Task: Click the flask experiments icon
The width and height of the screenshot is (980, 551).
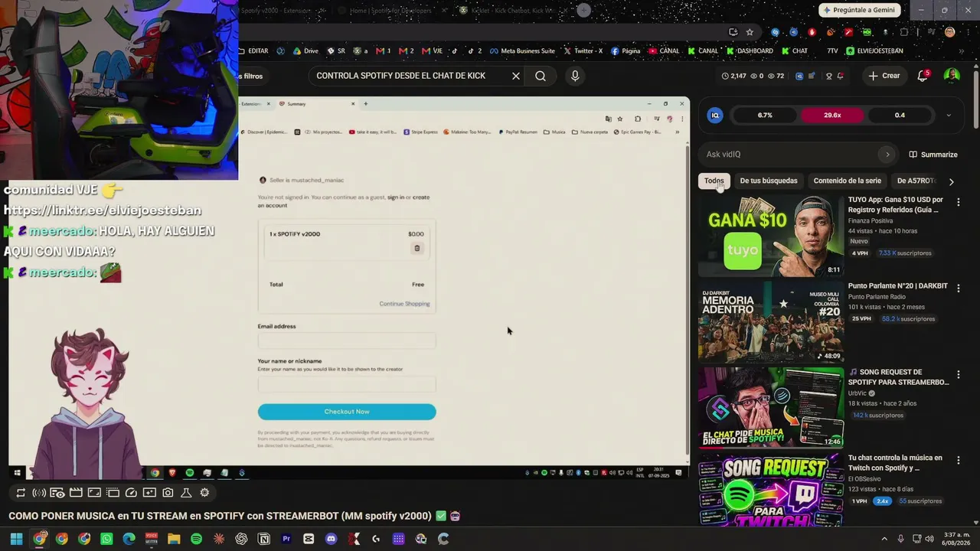Action: [x=186, y=493]
